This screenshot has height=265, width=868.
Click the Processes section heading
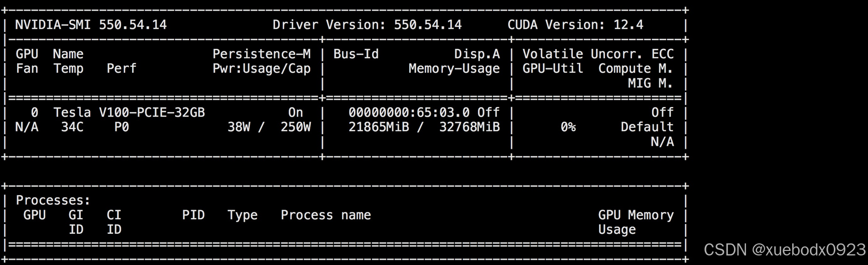[53, 200]
